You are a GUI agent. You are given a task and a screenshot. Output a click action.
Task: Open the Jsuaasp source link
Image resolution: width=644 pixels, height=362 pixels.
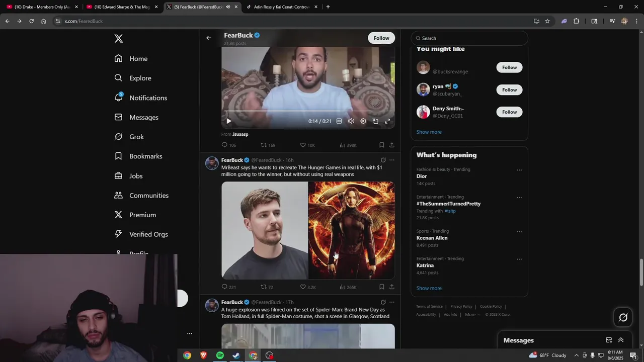[x=240, y=134]
